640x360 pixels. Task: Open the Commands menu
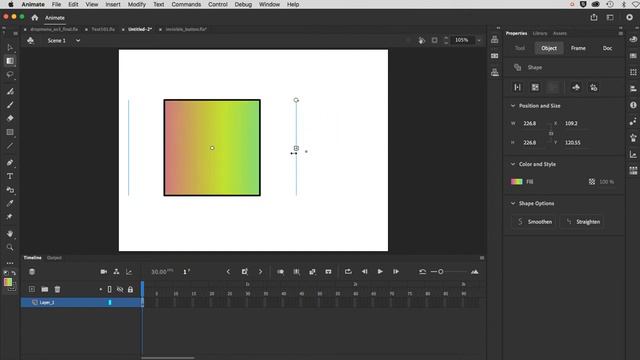(x=186, y=4)
